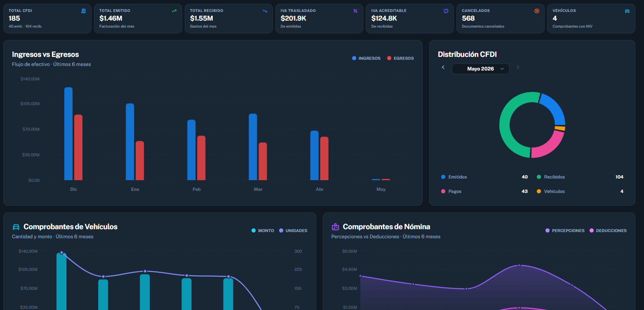The height and width of the screenshot is (310, 644).
Task: Click the "Ingresos vs Egresos" chart title
Action: pyautogui.click(x=45, y=54)
